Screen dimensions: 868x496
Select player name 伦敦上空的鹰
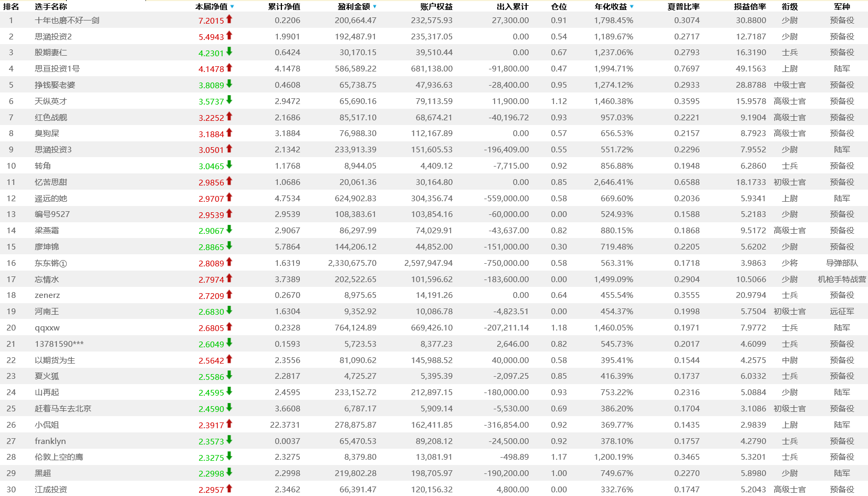(x=59, y=457)
